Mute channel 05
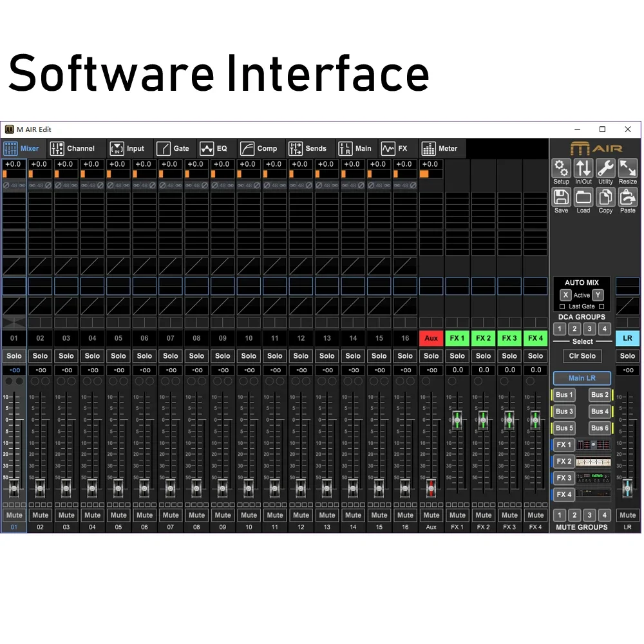The height and width of the screenshot is (644, 644). 118,515
